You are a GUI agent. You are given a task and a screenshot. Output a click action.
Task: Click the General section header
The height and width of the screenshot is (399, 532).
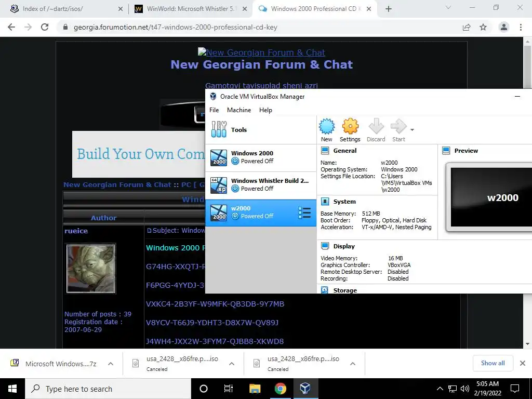click(x=345, y=151)
